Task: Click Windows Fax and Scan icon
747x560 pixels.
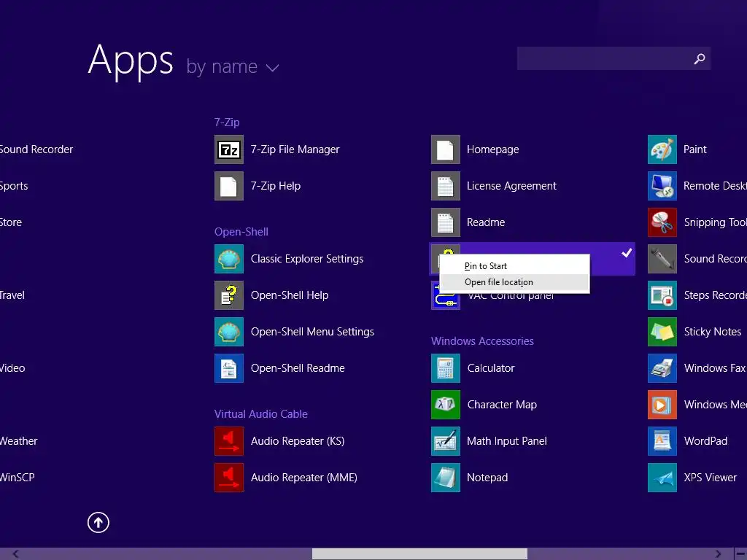Action: pyautogui.click(x=662, y=368)
